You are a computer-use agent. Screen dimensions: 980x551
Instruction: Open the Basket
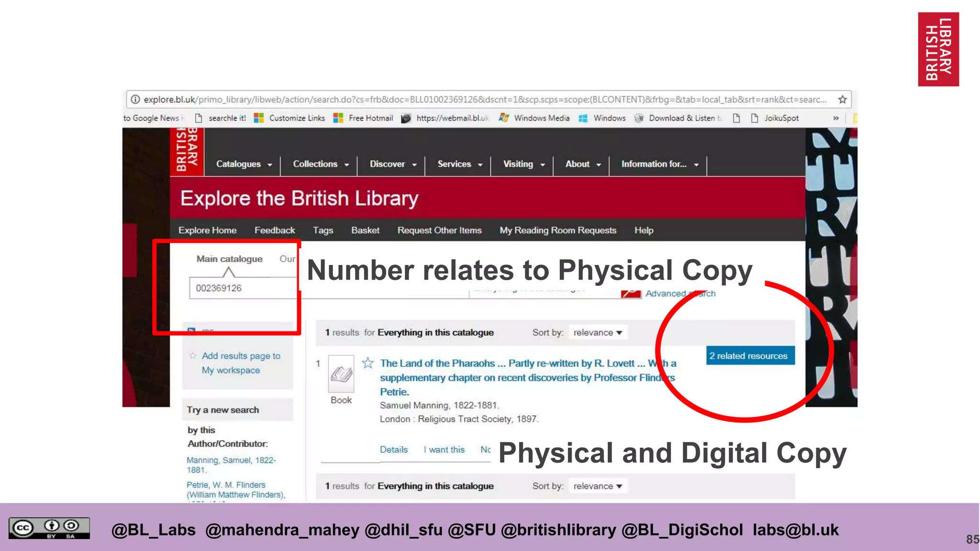pyautogui.click(x=365, y=230)
